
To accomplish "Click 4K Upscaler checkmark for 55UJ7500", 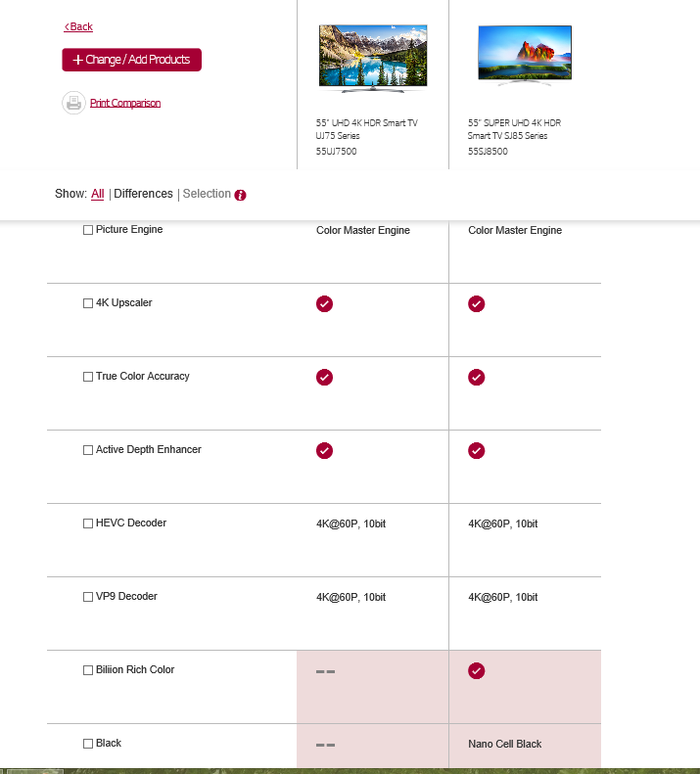I will click(x=325, y=303).
